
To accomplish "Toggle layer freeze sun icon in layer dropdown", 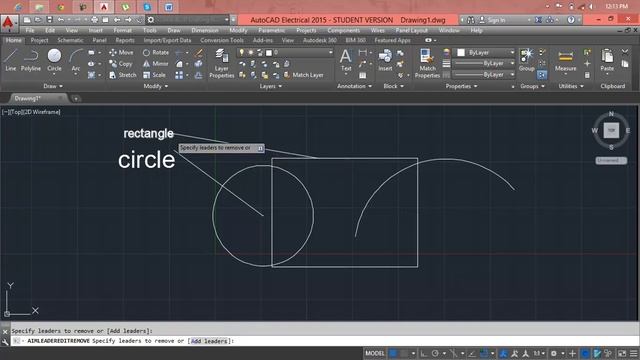I will [251, 53].
